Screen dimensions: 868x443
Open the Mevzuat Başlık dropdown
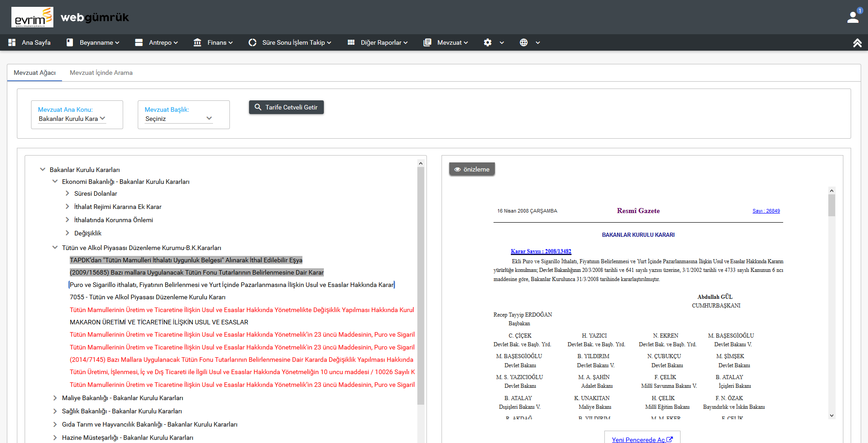pyautogui.click(x=178, y=119)
